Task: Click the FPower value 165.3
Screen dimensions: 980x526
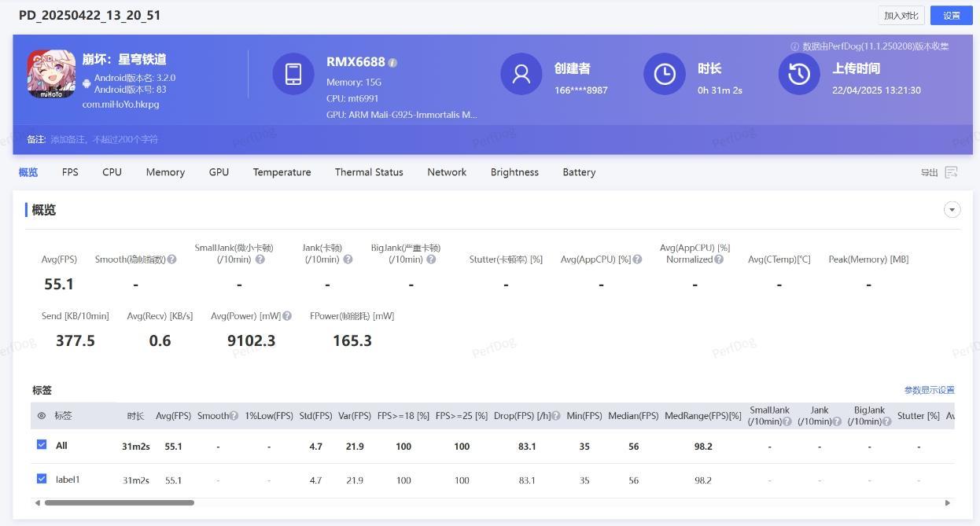Action: (352, 340)
